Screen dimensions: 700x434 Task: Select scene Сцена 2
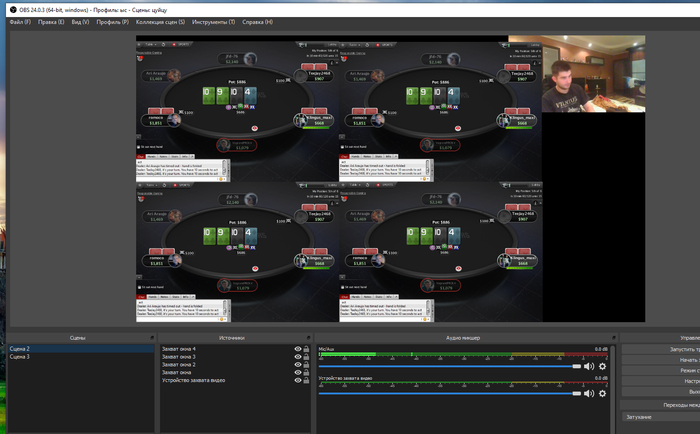(81, 349)
